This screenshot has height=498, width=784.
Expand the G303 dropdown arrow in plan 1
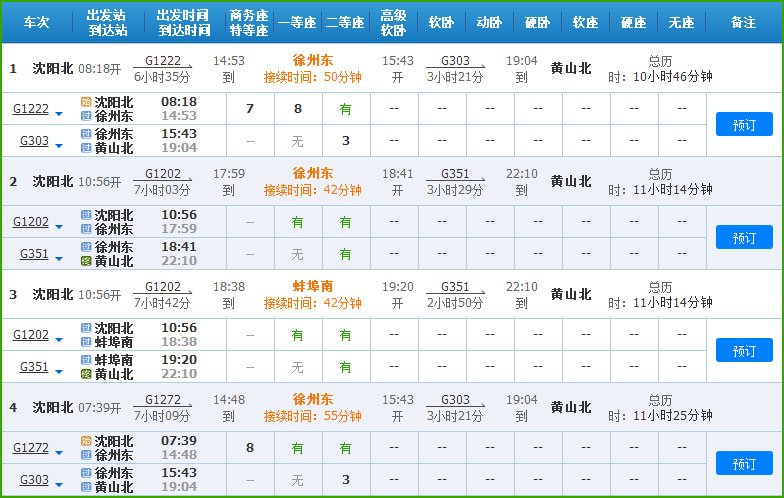point(59,146)
